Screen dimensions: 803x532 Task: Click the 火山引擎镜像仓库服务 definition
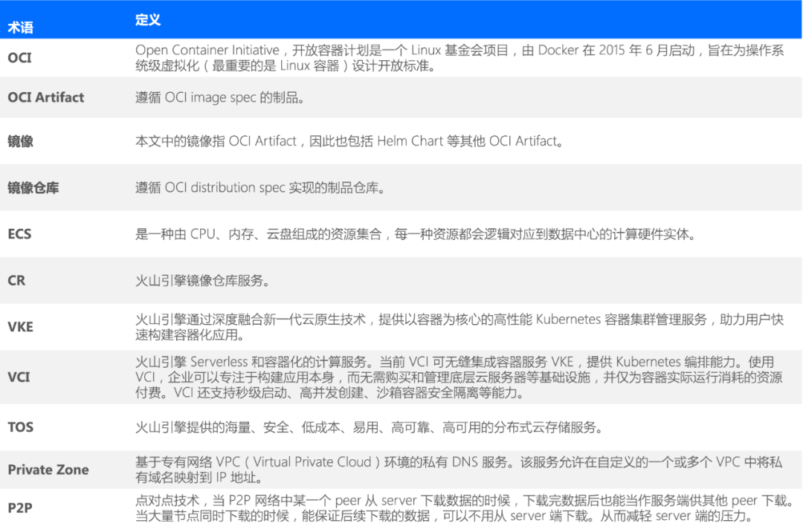[x=202, y=281]
